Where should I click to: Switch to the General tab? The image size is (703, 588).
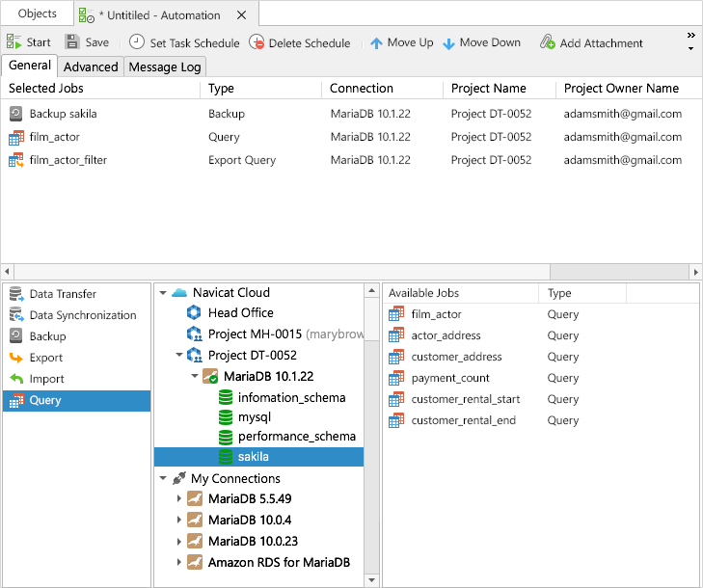pos(30,66)
